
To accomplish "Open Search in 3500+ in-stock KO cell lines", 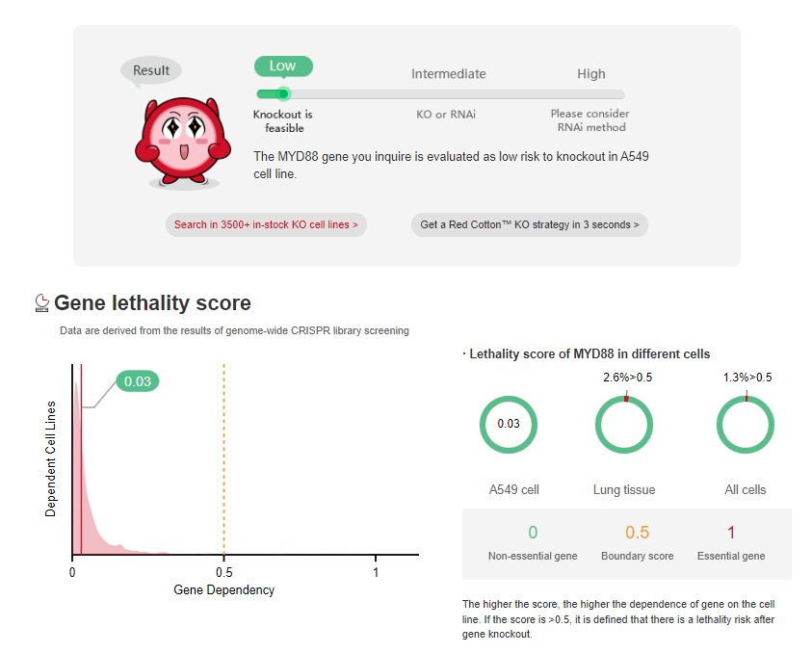I will [x=266, y=224].
